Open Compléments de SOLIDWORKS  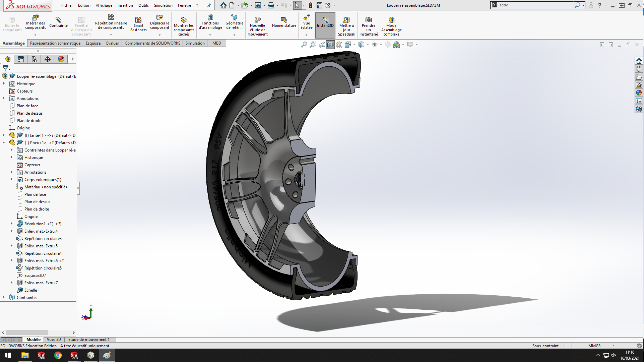click(152, 43)
